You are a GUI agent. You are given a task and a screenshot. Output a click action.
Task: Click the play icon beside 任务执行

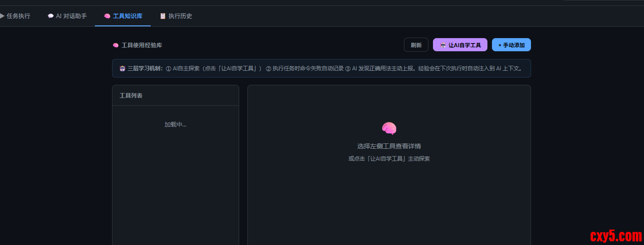pyautogui.click(x=2, y=16)
